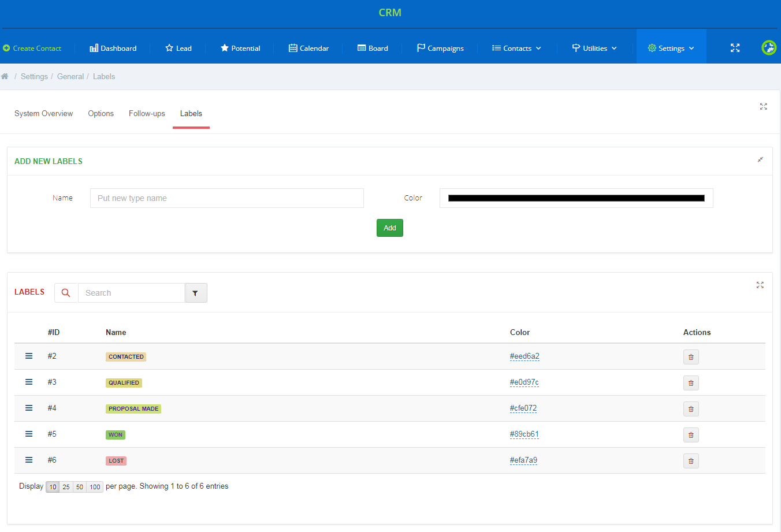Edit the #eed6a2 color value

[x=525, y=356]
